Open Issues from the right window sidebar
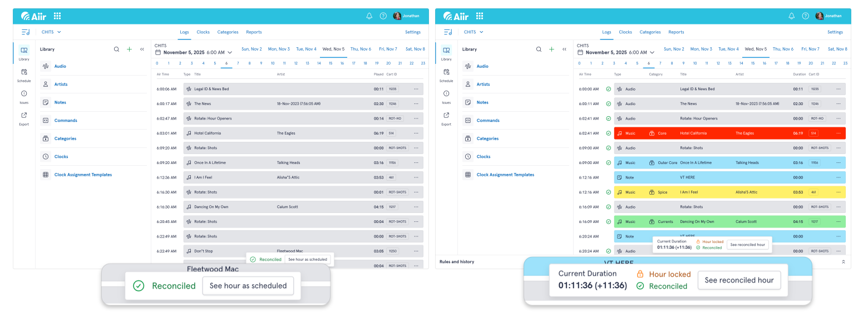This screenshot has height=317, width=868. (x=446, y=96)
